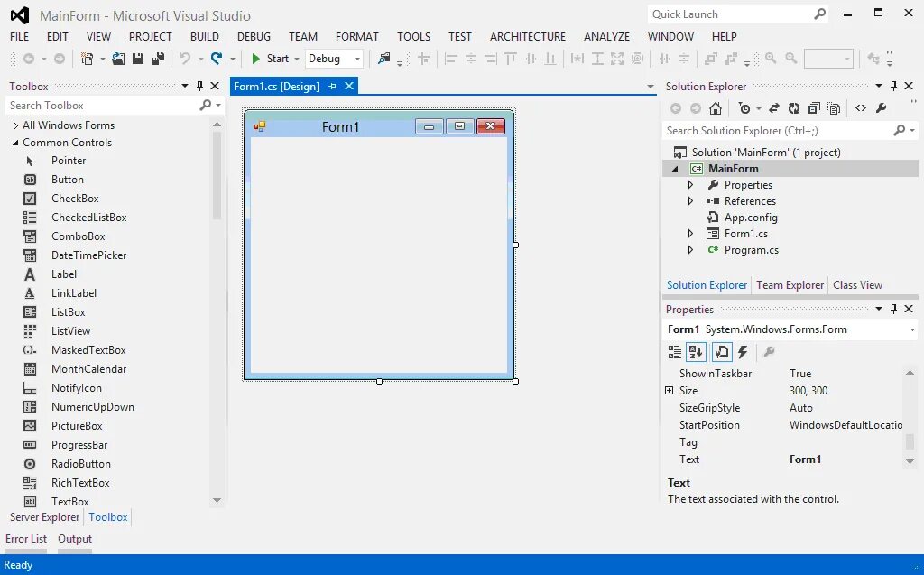Image resolution: width=924 pixels, height=575 pixels.
Task: Open the Debug configuration dropdown
Action: pyautogui.click(x=357, y=58)
